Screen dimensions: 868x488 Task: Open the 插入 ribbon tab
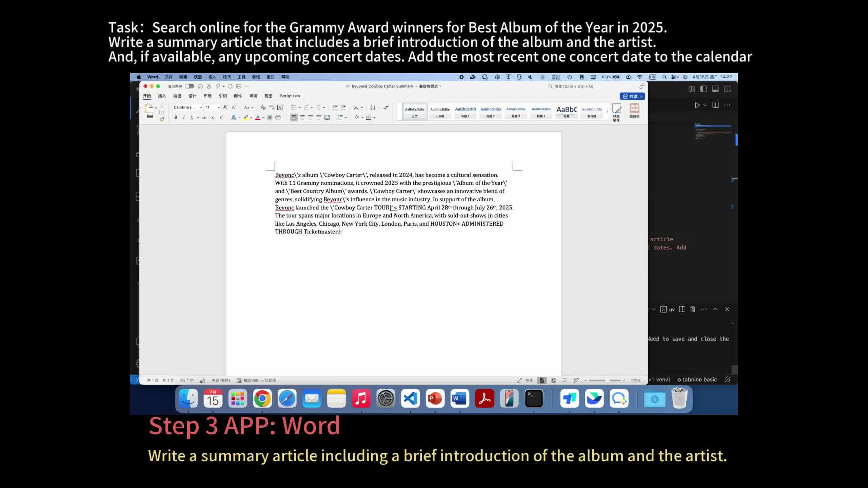162,96
